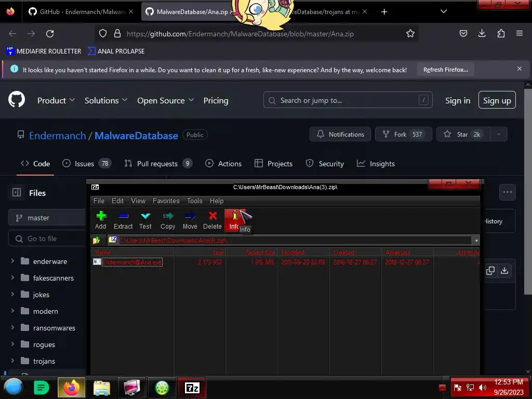Open the Pull requests tab
Image resolution: width=532 pixels, height=399 pixels.
[158, 164]
